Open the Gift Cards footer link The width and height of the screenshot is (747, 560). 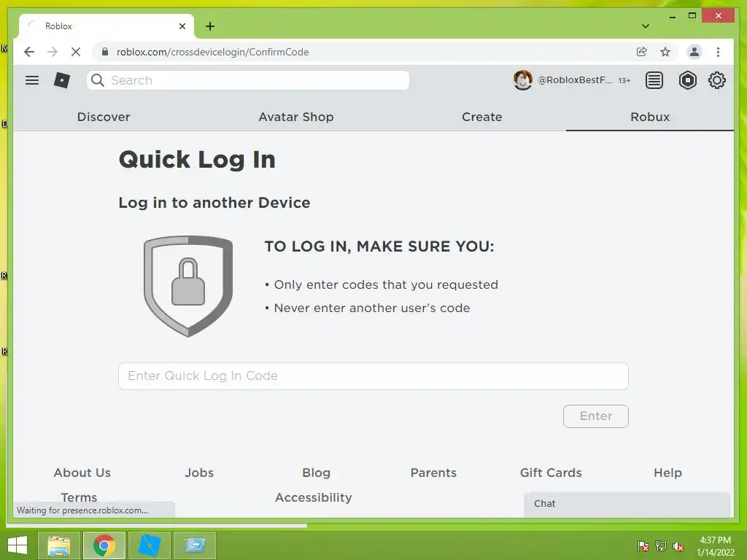pyautogui.click(x=551, y=472)
